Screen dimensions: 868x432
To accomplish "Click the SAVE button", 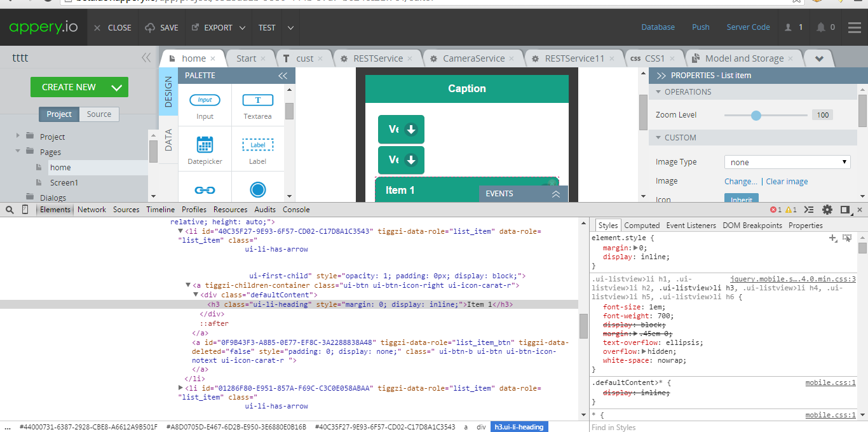I will tap(161, 28).
